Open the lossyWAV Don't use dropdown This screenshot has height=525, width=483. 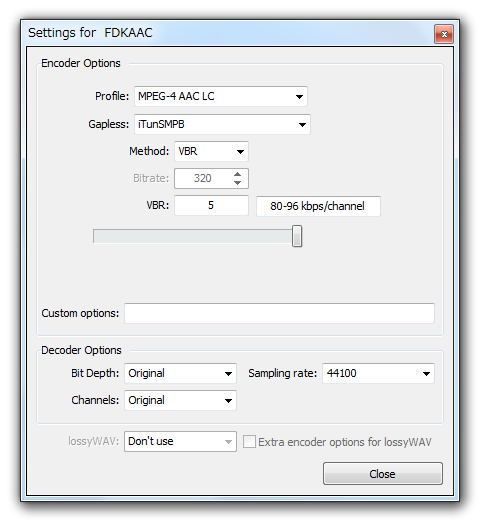[180, 442]
